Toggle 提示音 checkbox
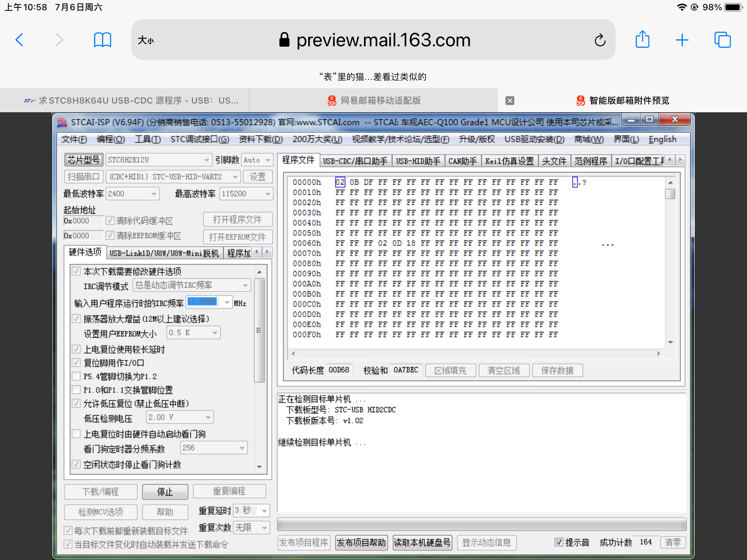 pos(558,542)
